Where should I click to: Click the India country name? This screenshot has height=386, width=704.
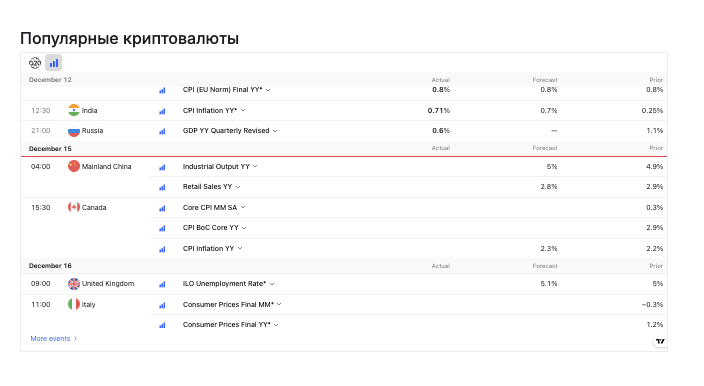[x=89, y=110]
